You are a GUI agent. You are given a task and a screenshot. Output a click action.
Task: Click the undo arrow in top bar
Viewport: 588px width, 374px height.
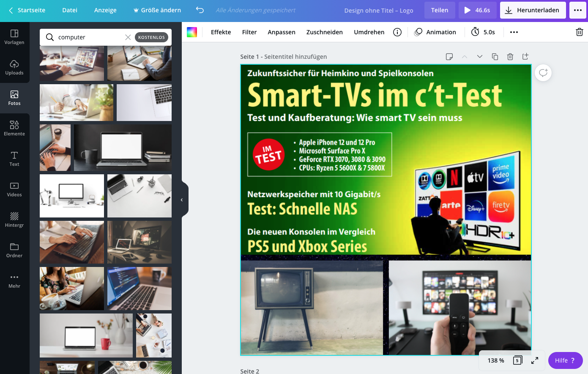coord(200,10)
